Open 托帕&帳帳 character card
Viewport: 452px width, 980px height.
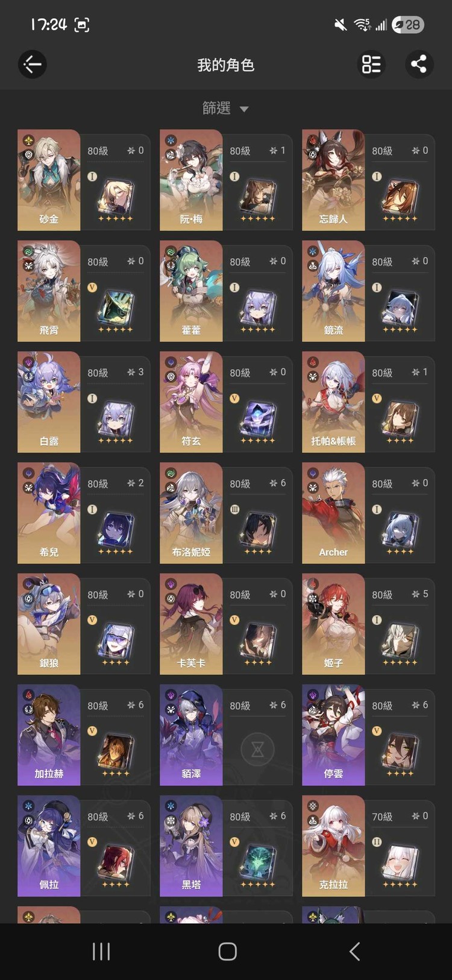click(x=368, y=402)
